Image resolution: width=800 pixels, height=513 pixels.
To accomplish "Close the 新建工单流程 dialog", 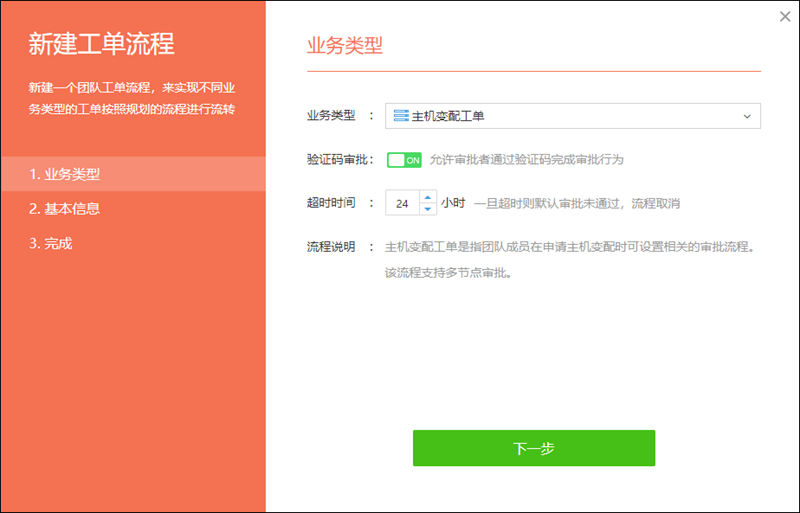I will 785,16.
